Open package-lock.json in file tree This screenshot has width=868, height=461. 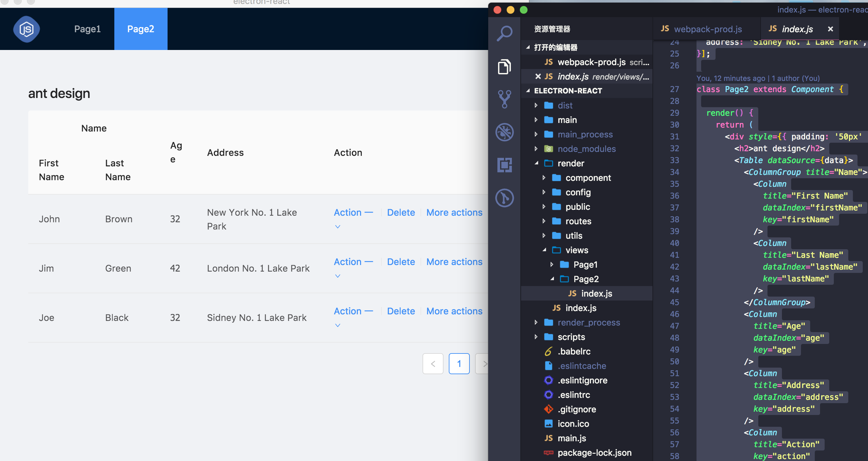594,452
